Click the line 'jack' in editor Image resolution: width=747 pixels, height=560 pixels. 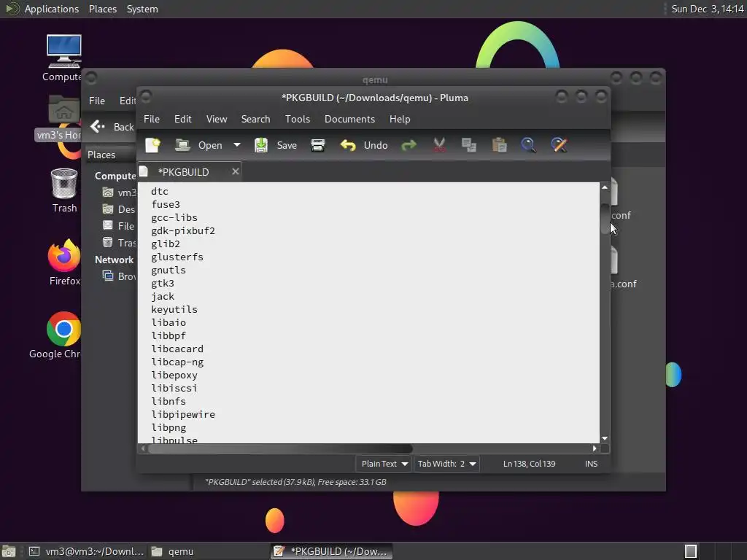click(163, 297)
